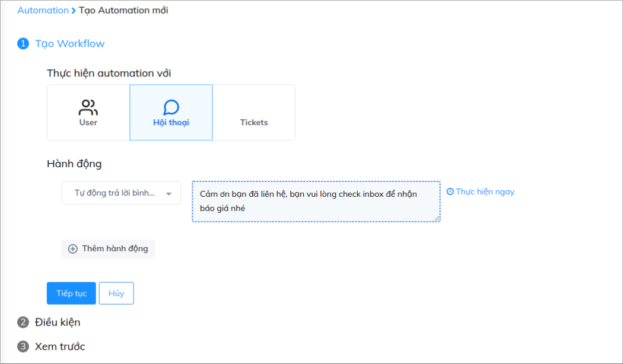Click the Hủy button
The image size is (623, 364).
(116, 293)
